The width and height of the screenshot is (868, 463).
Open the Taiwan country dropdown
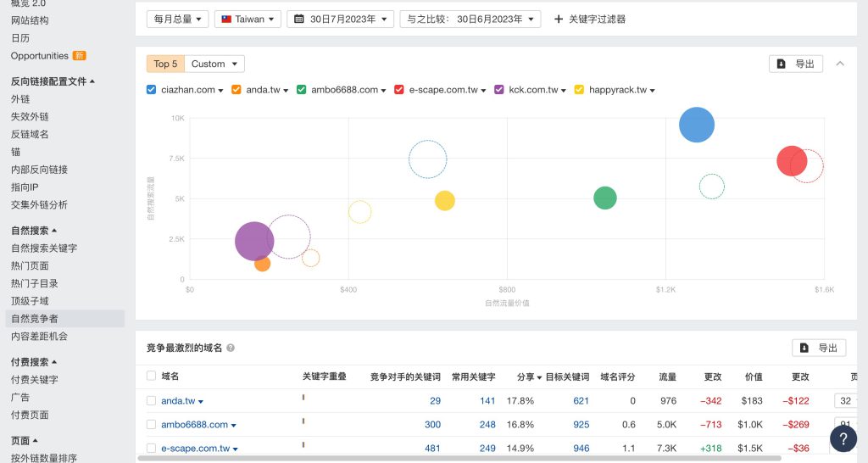point(248,19)
